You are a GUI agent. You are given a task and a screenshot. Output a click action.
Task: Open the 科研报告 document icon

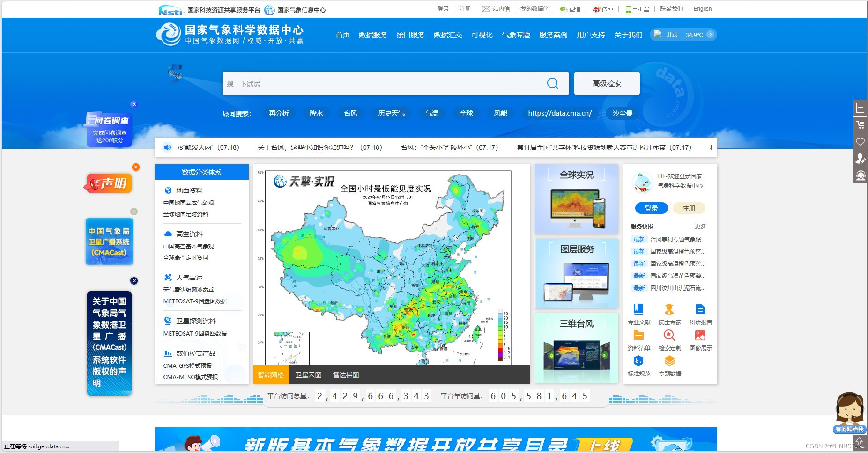point(700,309)
